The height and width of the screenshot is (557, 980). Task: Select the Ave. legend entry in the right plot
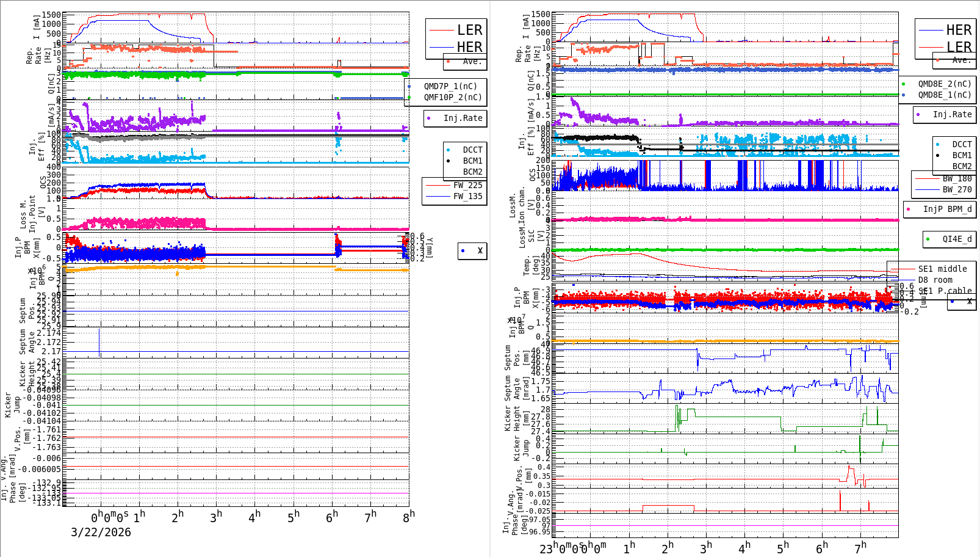click(x=962, y=60)
